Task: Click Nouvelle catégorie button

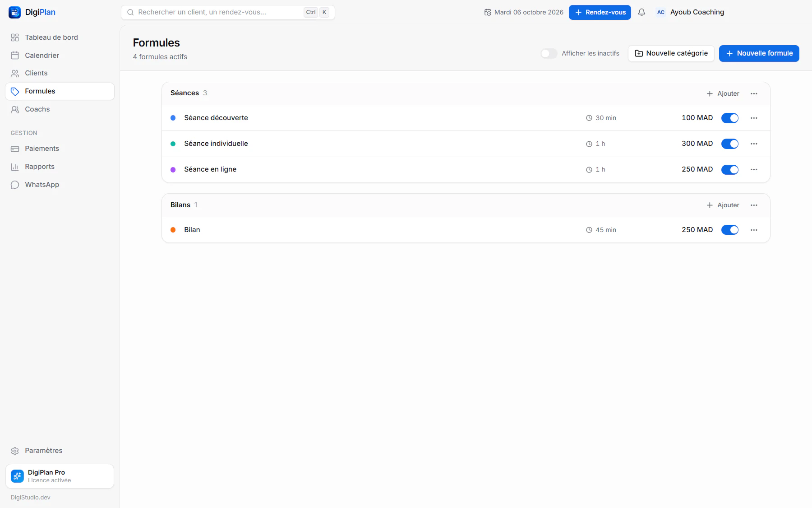Action: (x=671, y=53)
